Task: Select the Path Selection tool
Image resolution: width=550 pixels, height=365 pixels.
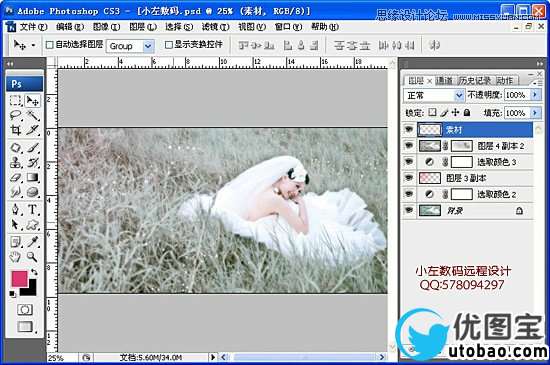Action: click(x=15, y=224)
